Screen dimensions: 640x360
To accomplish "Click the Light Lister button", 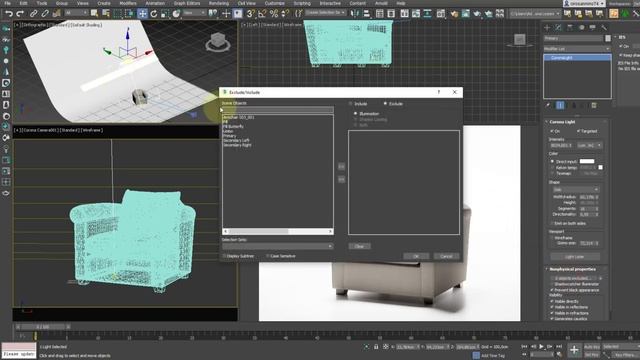I will (x=575, y=257).
